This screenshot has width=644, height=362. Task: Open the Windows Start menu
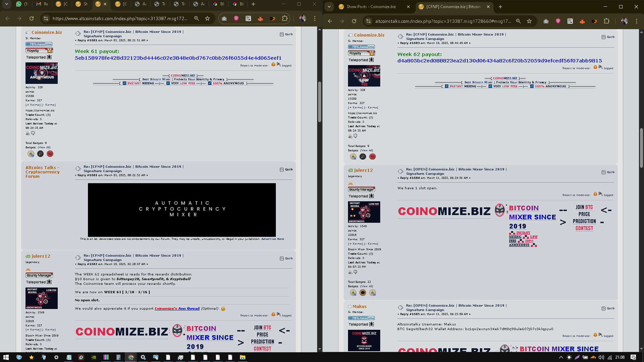point(6,357)
